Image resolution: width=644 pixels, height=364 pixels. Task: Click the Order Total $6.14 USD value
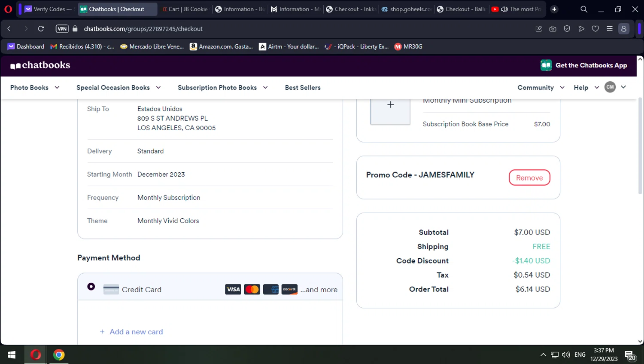click(x=533, y=289)
